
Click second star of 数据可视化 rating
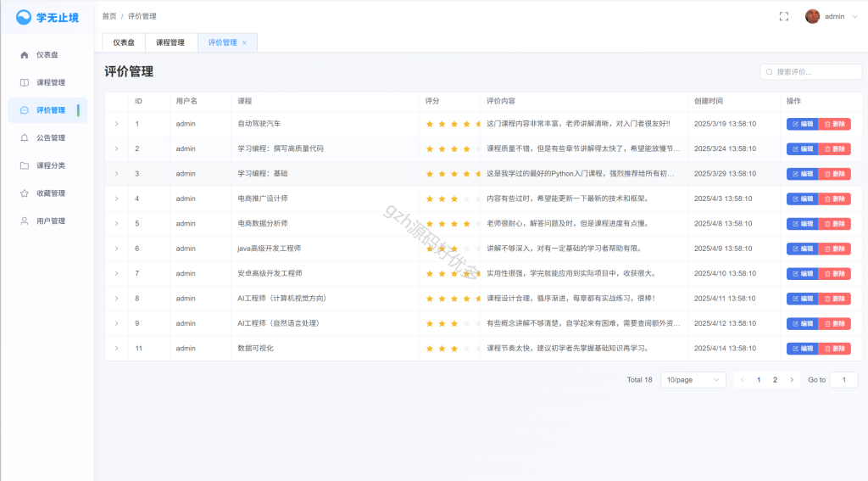pos(442,349)
